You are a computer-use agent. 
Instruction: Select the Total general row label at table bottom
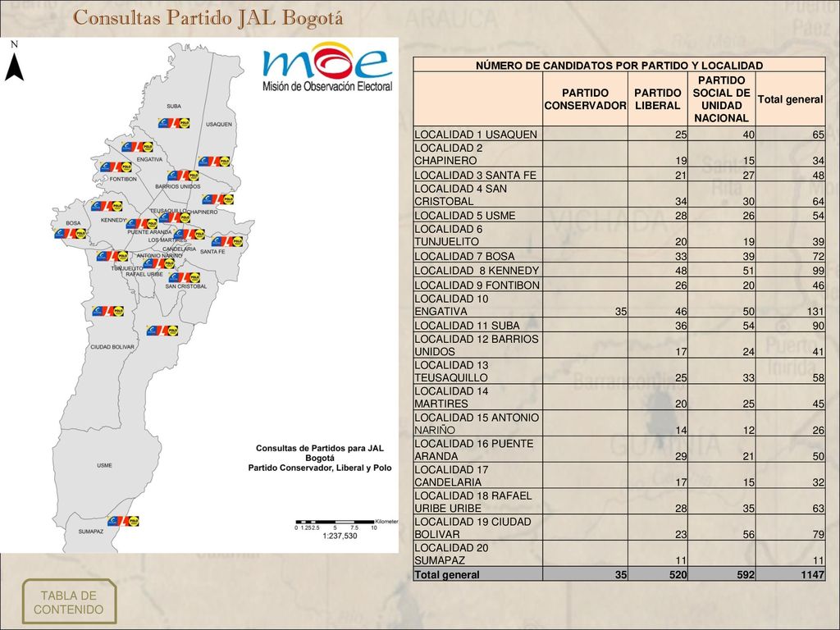click(447, 575)
